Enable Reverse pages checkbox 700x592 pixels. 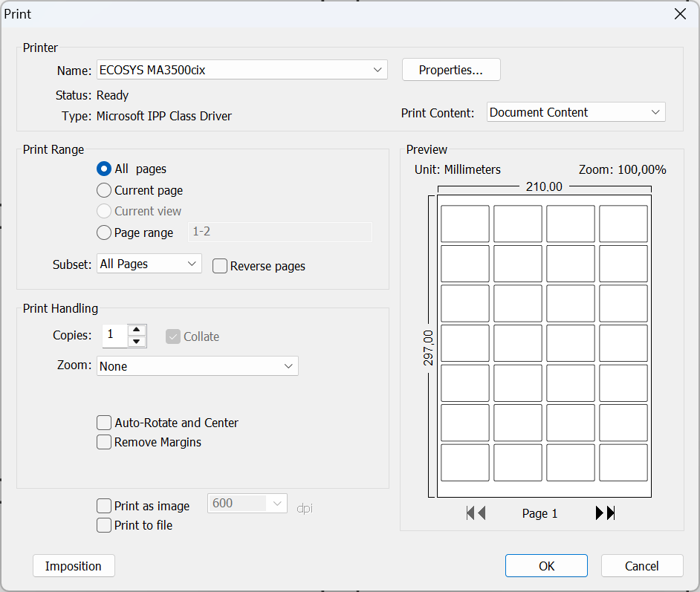click(x=220, y=266)
